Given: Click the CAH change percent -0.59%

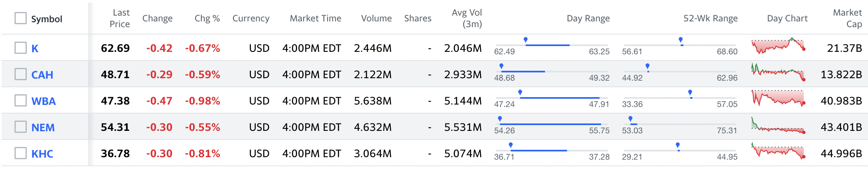Looking at the screenshot, I should click(203, 74).
